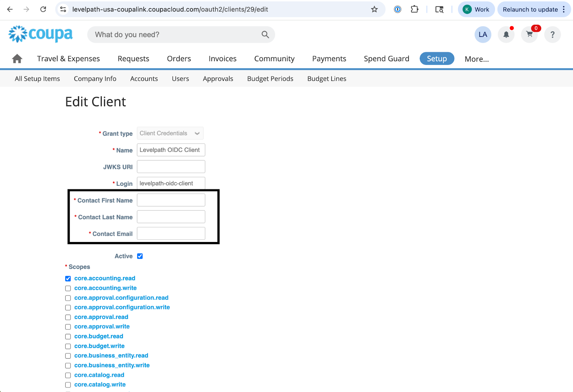This screenshot has width=573, height=392.
Task: Reload the page in browser
Action: (x=43, y=10)
